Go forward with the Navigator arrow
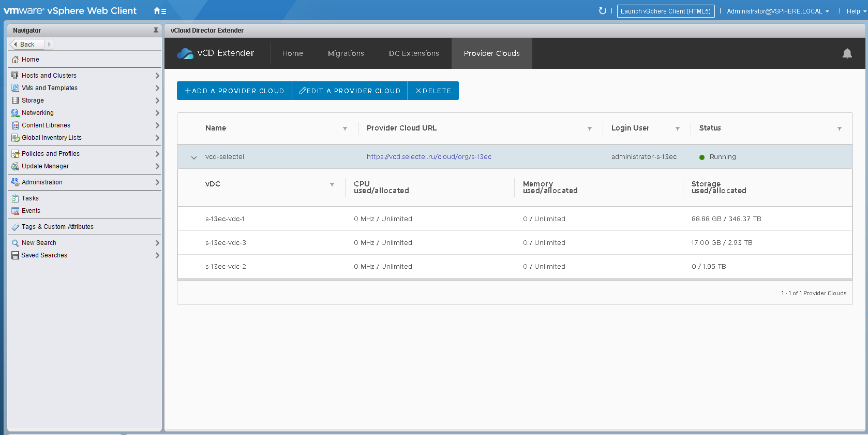This screenshot has width=868, height=435. 49,45
